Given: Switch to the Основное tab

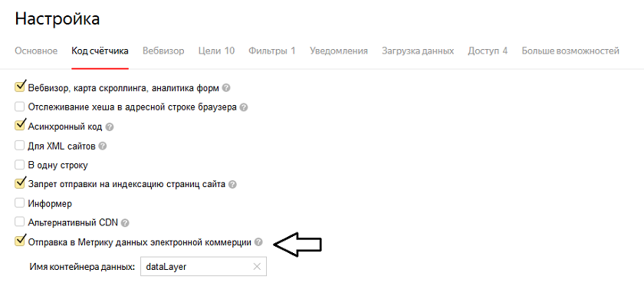Looking at the screenshot, I should click(36, 51).
